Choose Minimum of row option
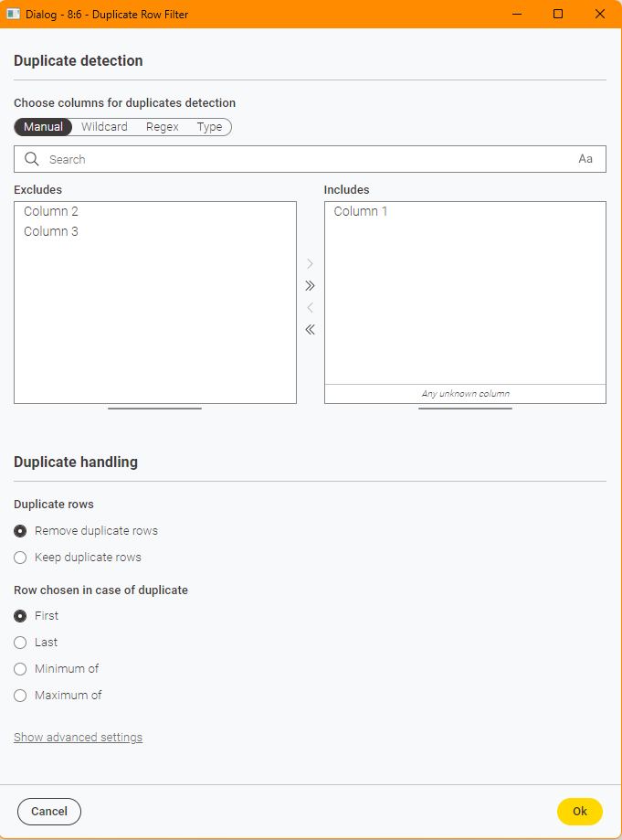This screenshot has height=840, width=622. pos(20,669)
